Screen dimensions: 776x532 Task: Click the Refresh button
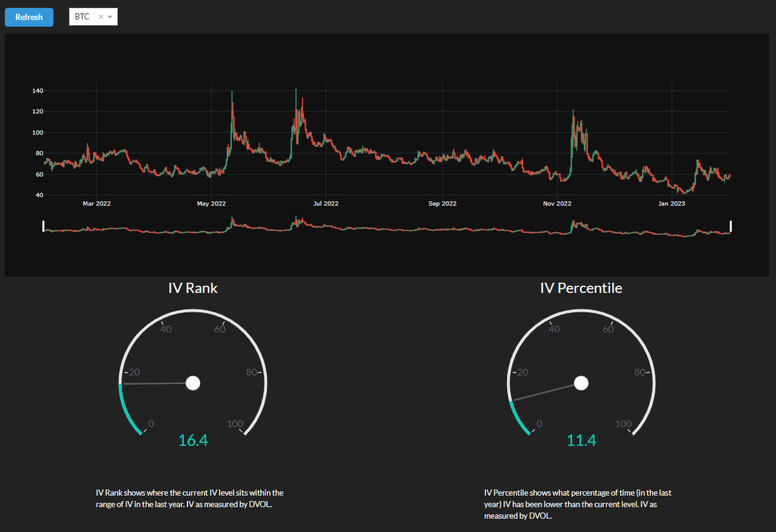pos(28,17)
